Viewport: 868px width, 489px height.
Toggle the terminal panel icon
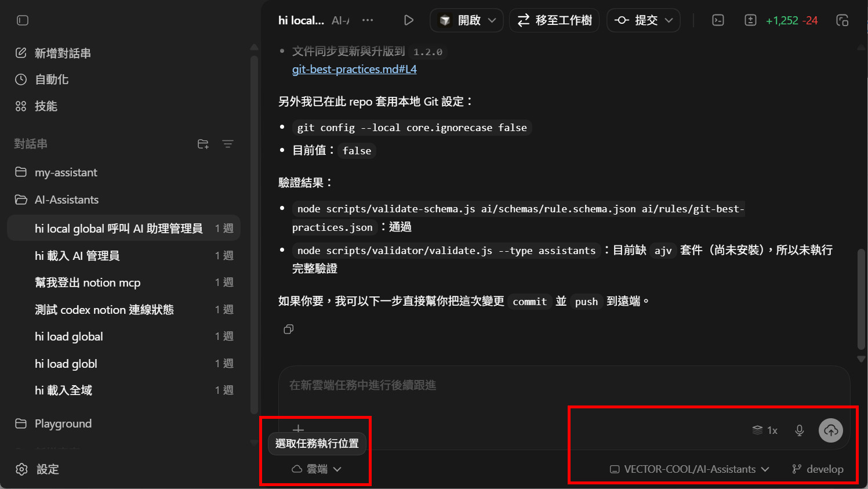click(x=718, y=20)
